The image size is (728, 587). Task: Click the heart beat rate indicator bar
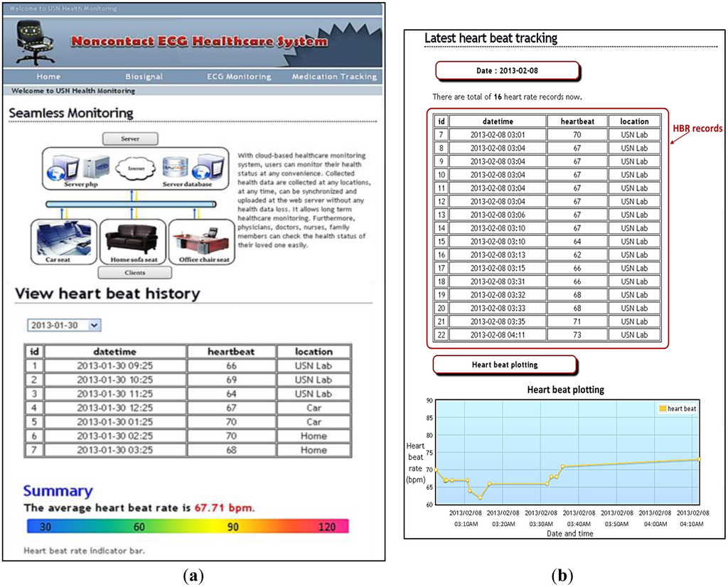[x=188, y=527]
